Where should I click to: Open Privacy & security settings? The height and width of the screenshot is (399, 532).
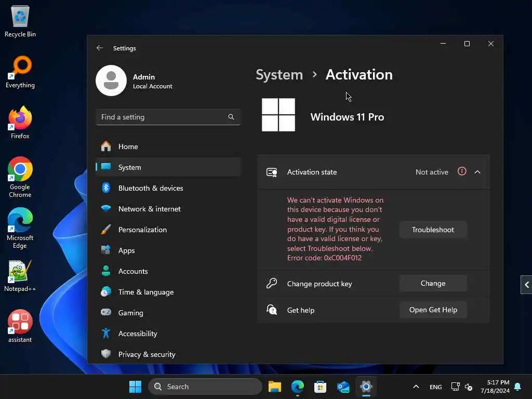(x=168, y=354)
